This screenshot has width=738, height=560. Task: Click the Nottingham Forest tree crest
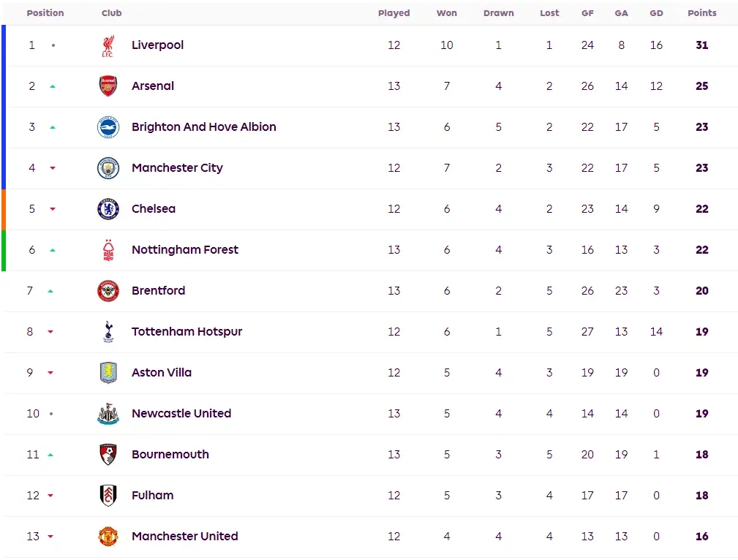[108, 250]
